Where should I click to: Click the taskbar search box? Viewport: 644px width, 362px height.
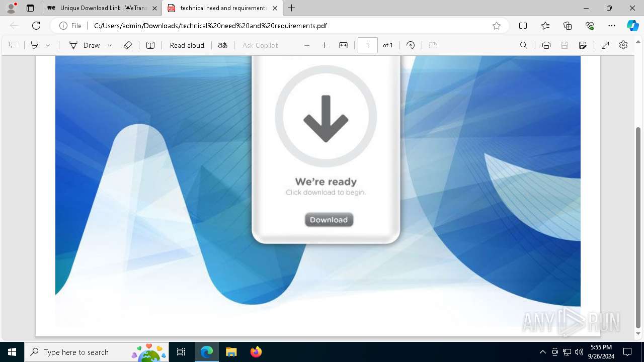click(96, 352)
